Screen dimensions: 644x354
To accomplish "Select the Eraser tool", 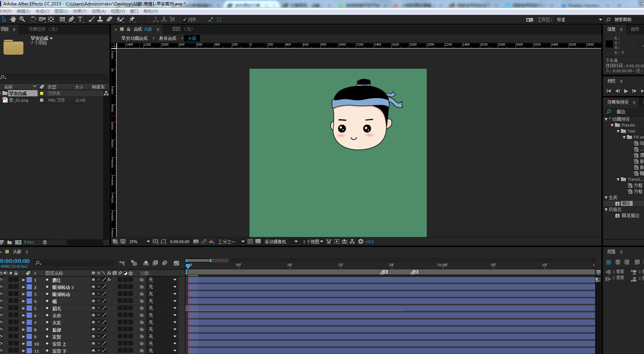I will tap(110, 19).
